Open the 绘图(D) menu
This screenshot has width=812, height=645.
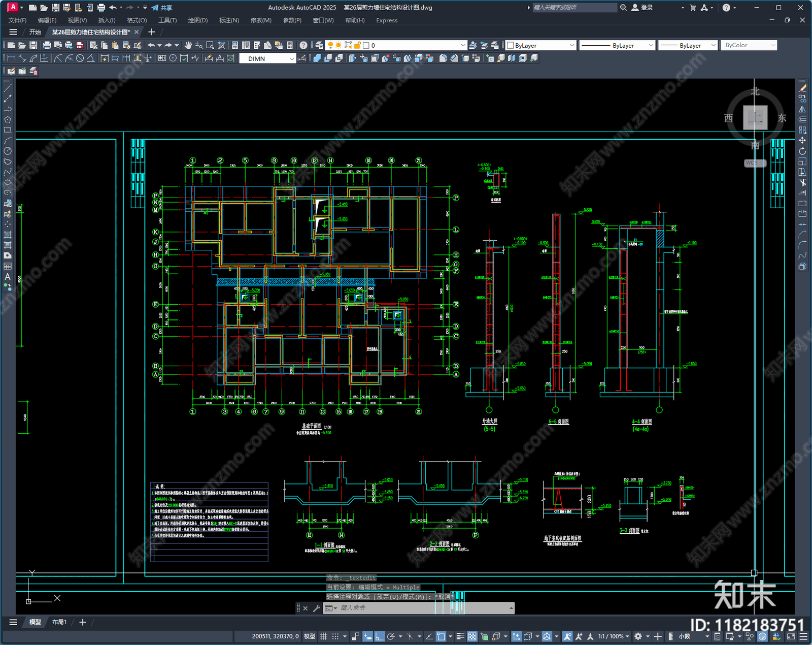pos(198,20)
